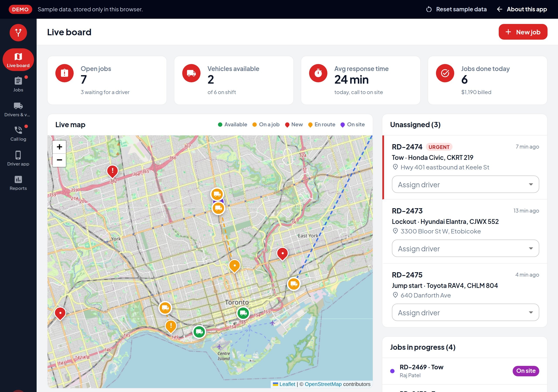Click the URGENT badge on RD-2474
This screenshot has width=558, height=392.
tap(439, 147)
